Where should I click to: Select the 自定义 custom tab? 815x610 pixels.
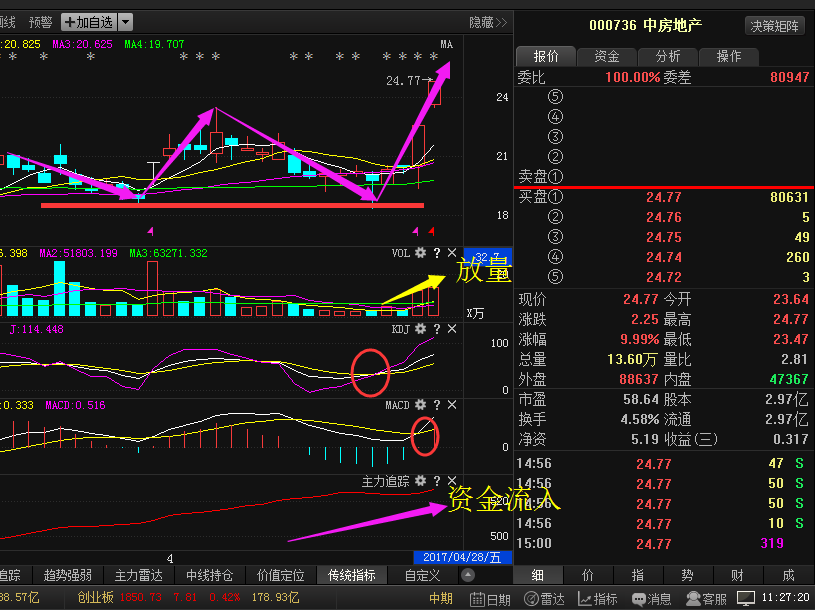[423, 575]
